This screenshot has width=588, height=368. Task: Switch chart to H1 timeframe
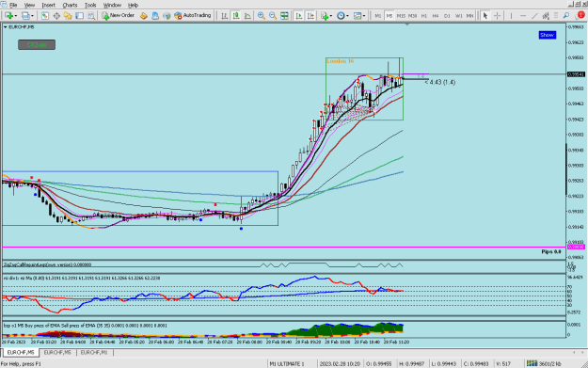[424, 16]
